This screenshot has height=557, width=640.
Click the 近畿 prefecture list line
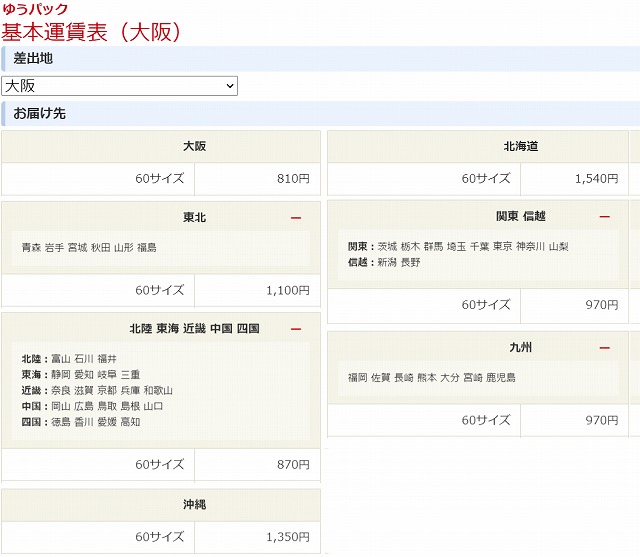pos(97,390)
